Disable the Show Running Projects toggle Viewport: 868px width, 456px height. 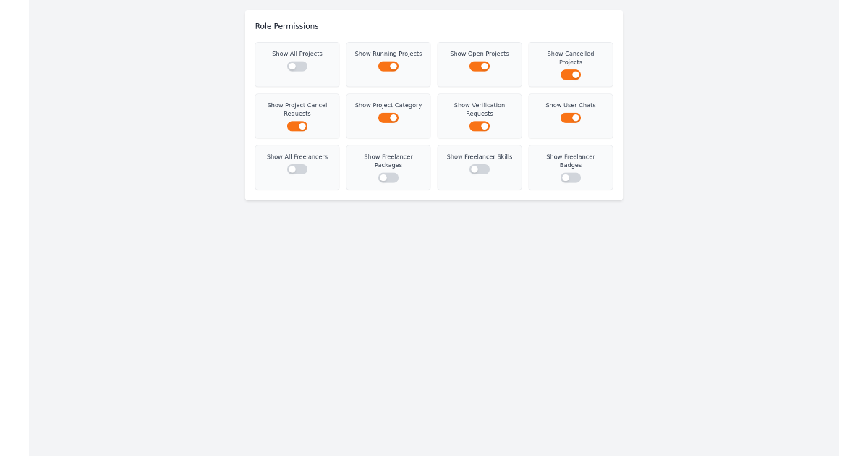tap(388, 66)
